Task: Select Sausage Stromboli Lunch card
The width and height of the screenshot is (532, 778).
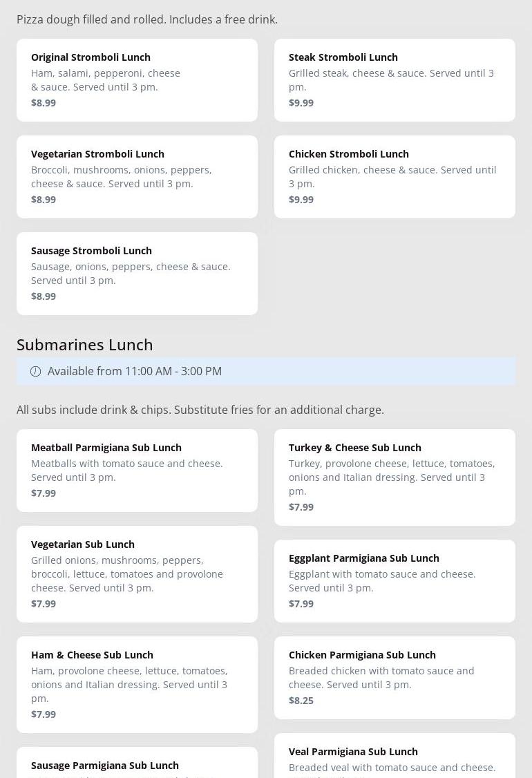Action: click(137, 274)
